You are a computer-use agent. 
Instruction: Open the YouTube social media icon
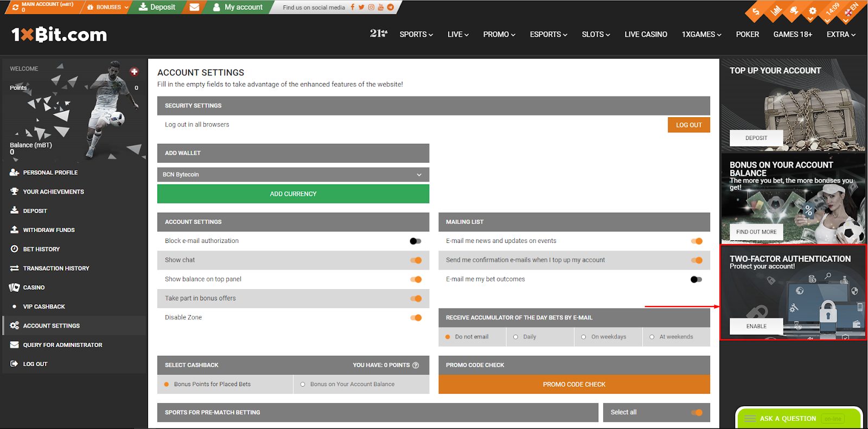[x=381, y=7]
